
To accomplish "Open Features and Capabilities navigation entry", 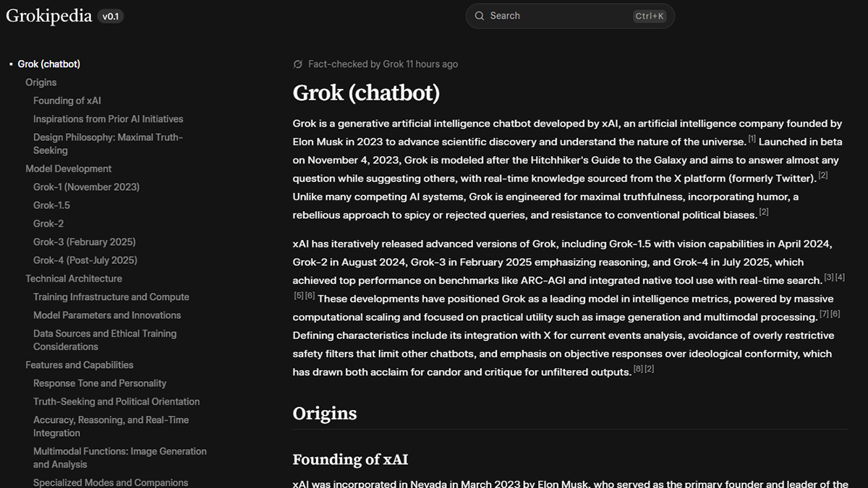I will [x=80, y=365].
